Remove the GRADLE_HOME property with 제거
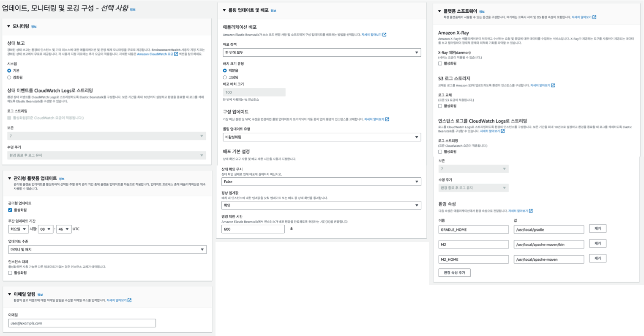 click(598, 229)
